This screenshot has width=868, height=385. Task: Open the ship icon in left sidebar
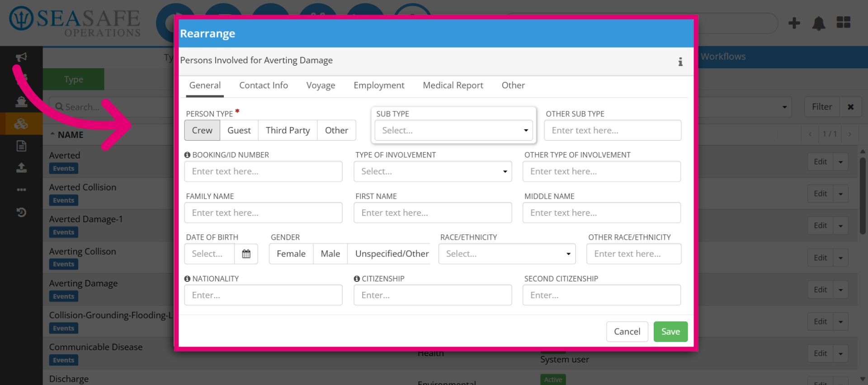point(21,102)
